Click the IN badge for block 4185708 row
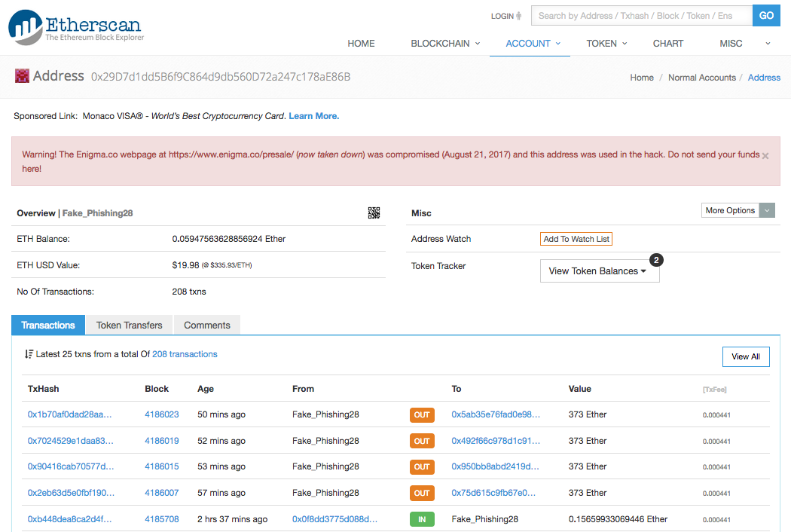 [422, 519]
